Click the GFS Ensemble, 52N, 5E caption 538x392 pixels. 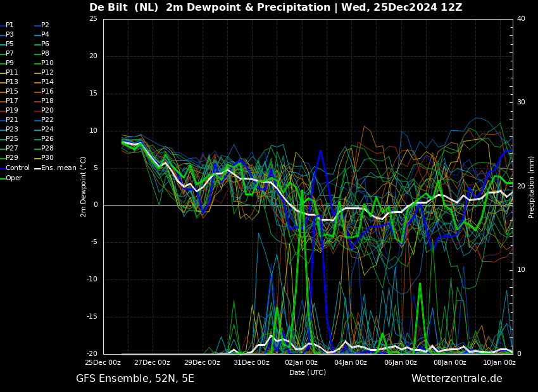coord(135,379)
